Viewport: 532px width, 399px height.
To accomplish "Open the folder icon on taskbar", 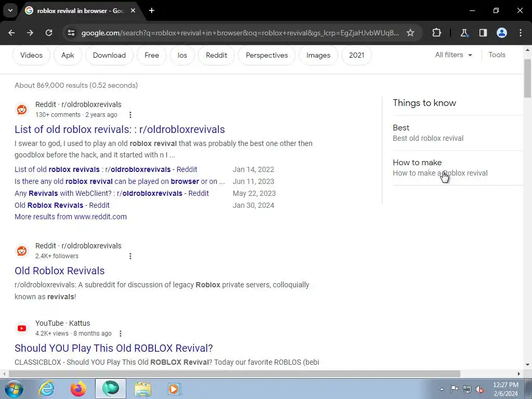I will click(143, 389).
